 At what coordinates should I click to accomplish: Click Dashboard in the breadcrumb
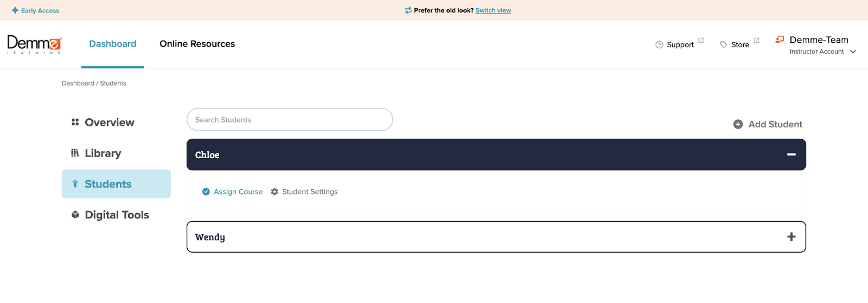tap(78, 83)
